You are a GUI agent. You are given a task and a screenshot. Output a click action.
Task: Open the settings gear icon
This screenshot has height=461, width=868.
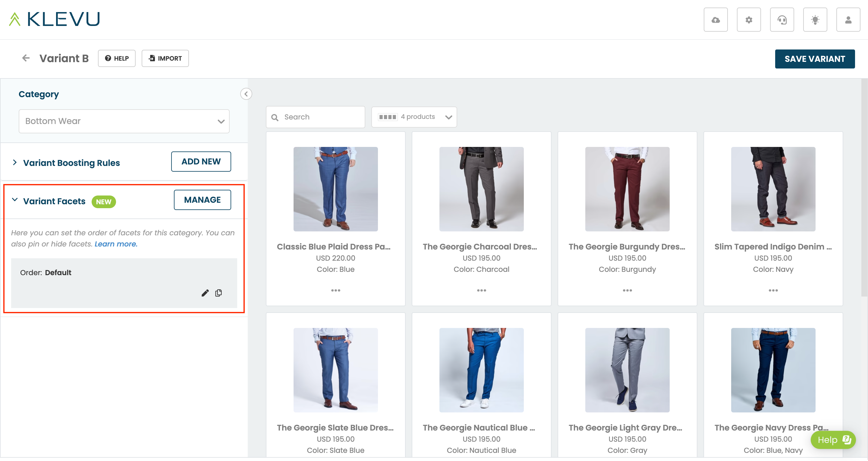[749, 20]
